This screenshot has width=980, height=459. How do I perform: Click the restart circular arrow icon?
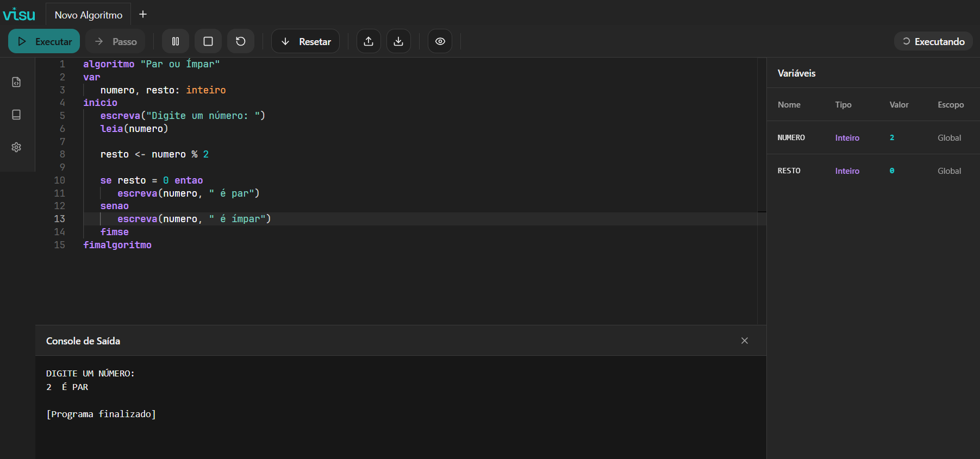[240, 41]
